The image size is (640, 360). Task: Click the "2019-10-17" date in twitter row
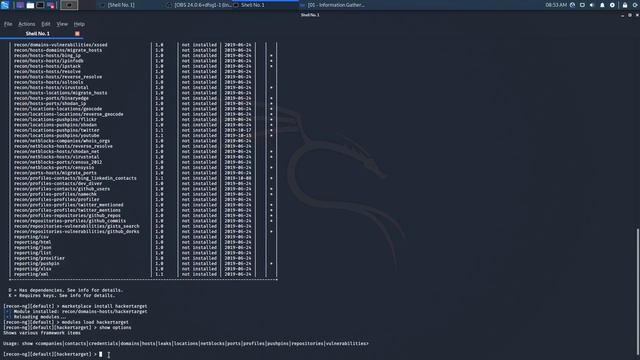coord(238,130)
